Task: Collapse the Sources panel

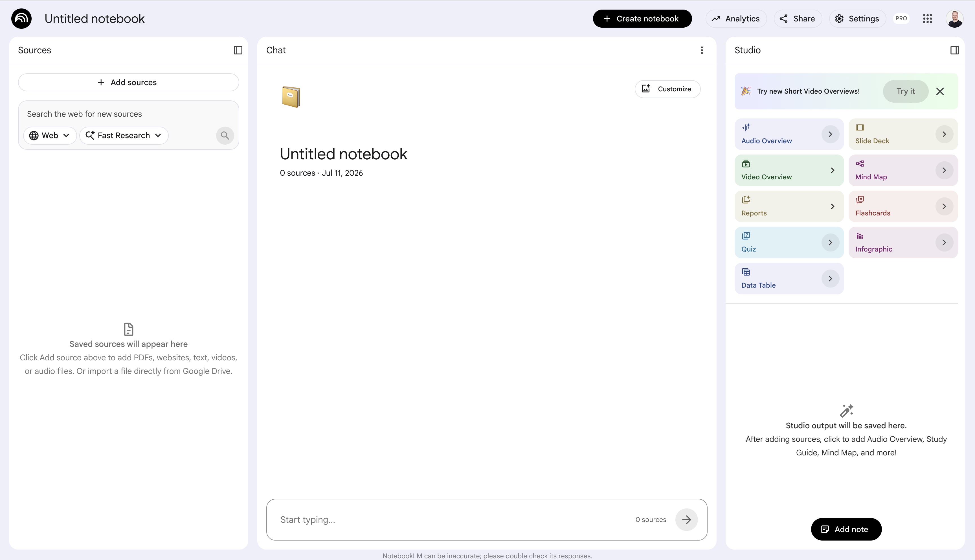Action: 238,50
